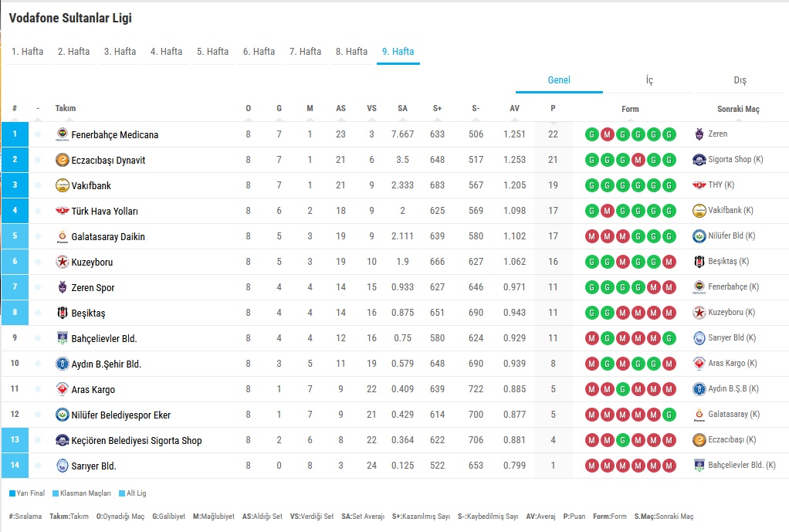This screenshot has height=532, width=789.
Task: Click first form result of Galatasaray Daikin
Action: point(591,236)
